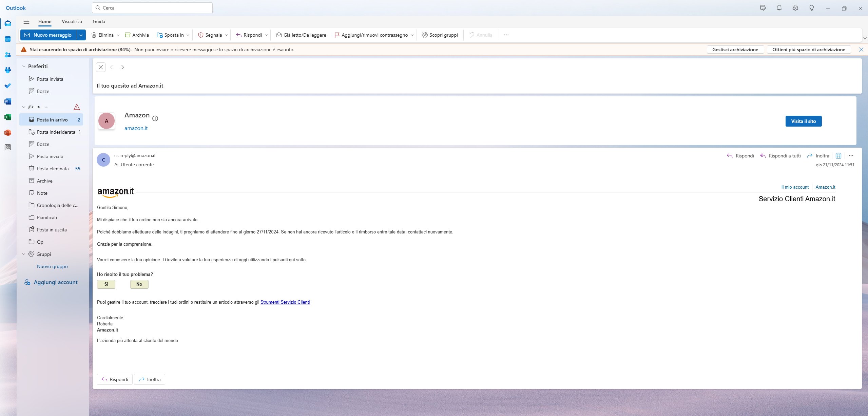
Task: Open Posta in arrivo folder
Action: click(x=51, y=120)
